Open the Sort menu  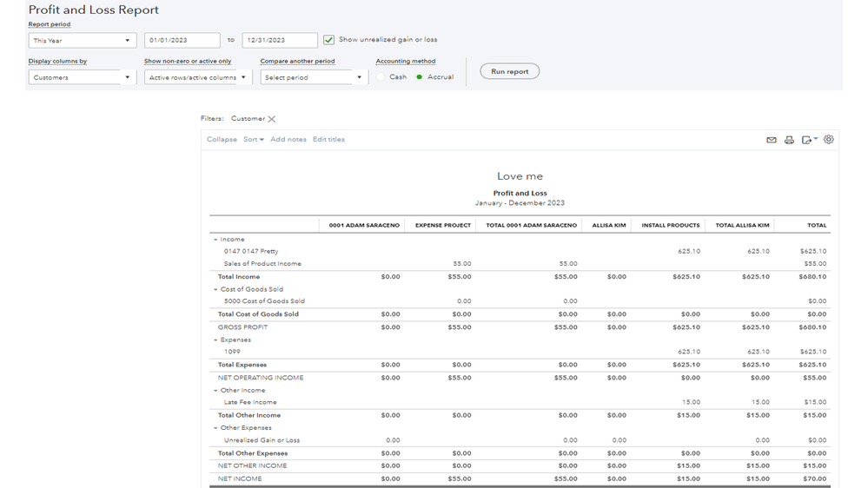point(253,140)
